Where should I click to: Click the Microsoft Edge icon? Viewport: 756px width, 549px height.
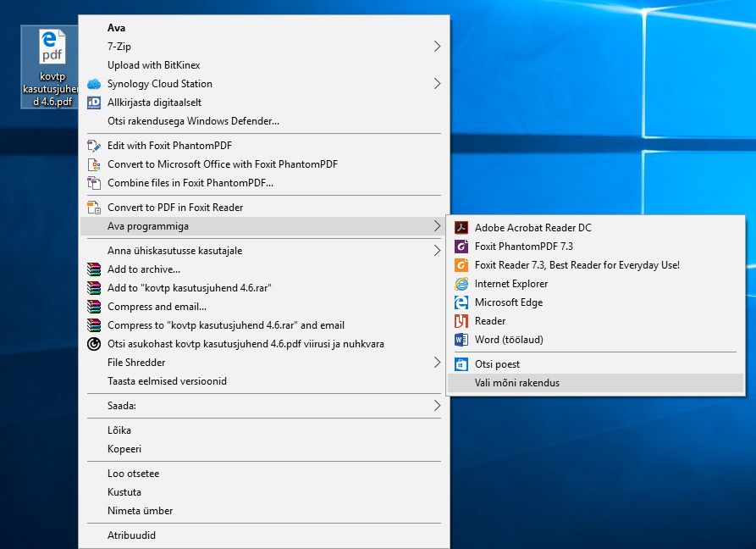[x=461, y=302]
